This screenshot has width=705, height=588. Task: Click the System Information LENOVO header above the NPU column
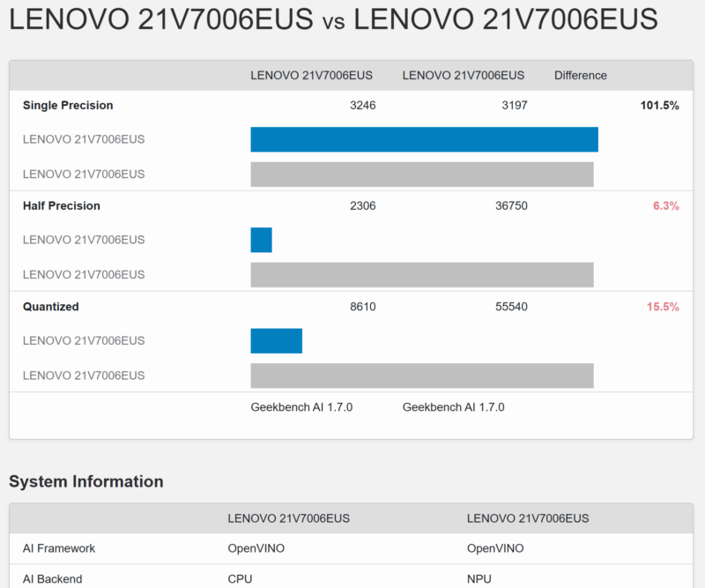(x=528, y=518)
